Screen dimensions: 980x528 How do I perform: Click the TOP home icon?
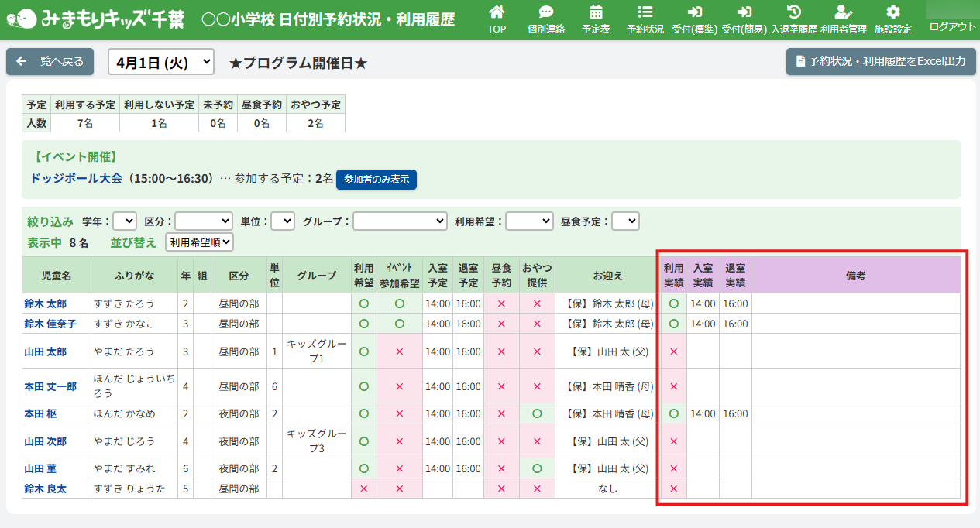pos(497,12)
